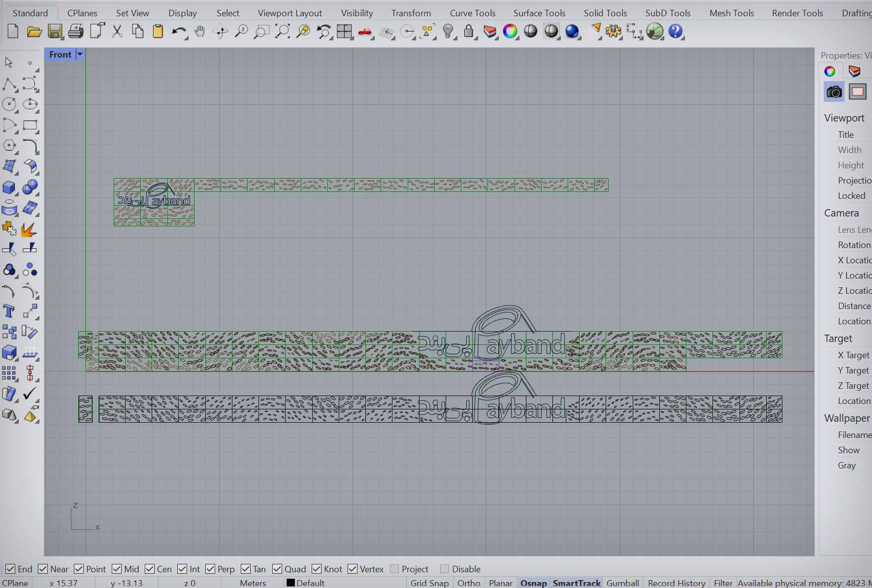Select the Box solid tool

tap(9, 187)
